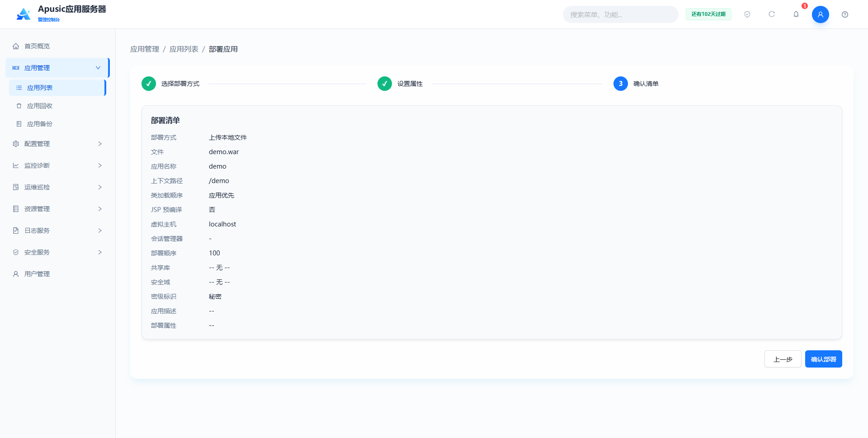Viewport: 868px width, 438px height.
Task: Open 应用回收 in the sidebar
Action: click(x=57, y=106)
